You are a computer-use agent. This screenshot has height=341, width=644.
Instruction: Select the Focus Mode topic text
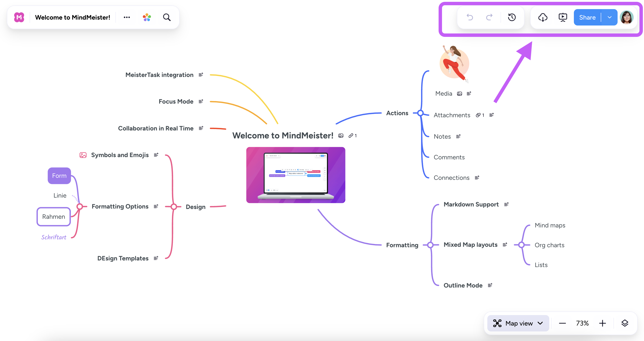point(176,102)
